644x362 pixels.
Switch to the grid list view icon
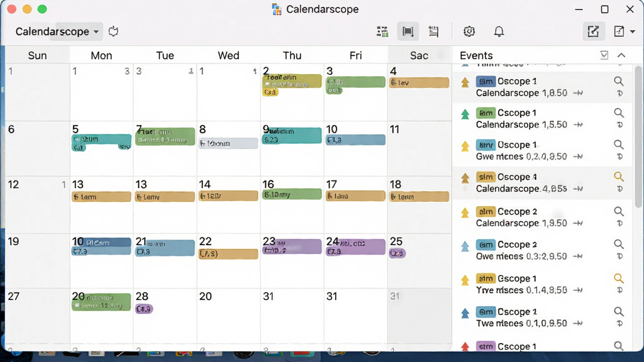pyautogui.click(x=382, y=31)
